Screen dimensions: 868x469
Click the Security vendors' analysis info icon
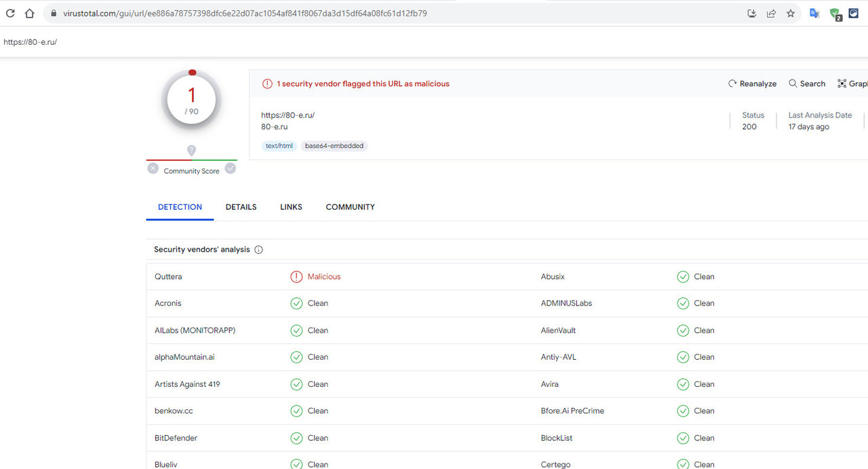258,250
